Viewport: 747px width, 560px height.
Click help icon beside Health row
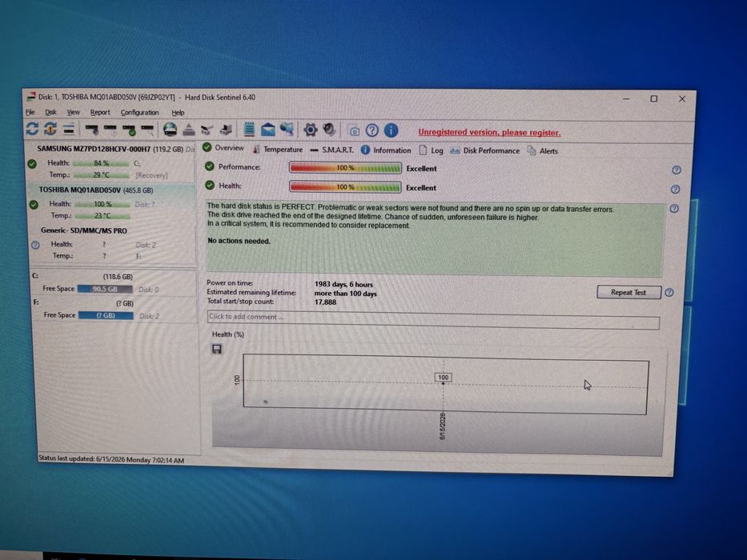pos(675,190)
